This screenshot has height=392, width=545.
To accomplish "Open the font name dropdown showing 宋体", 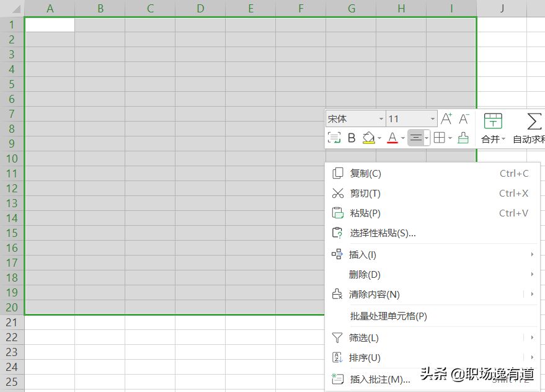I will 381,119.
